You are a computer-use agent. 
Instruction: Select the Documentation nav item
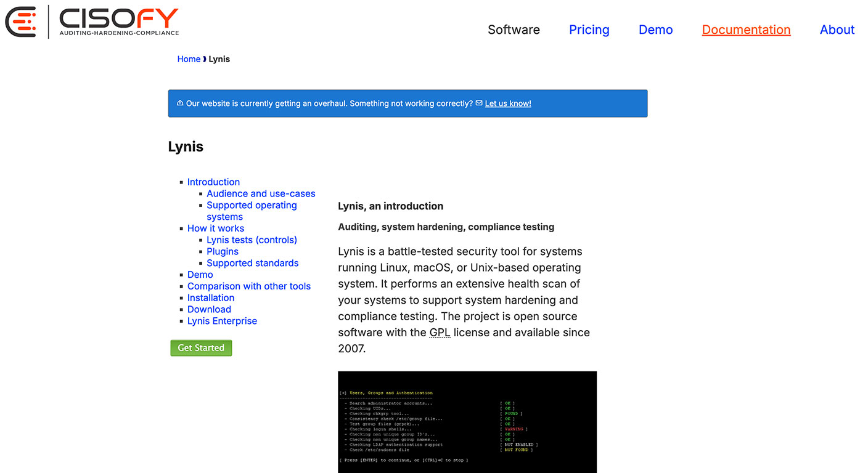pyautogui.click(x=746, y=30)
